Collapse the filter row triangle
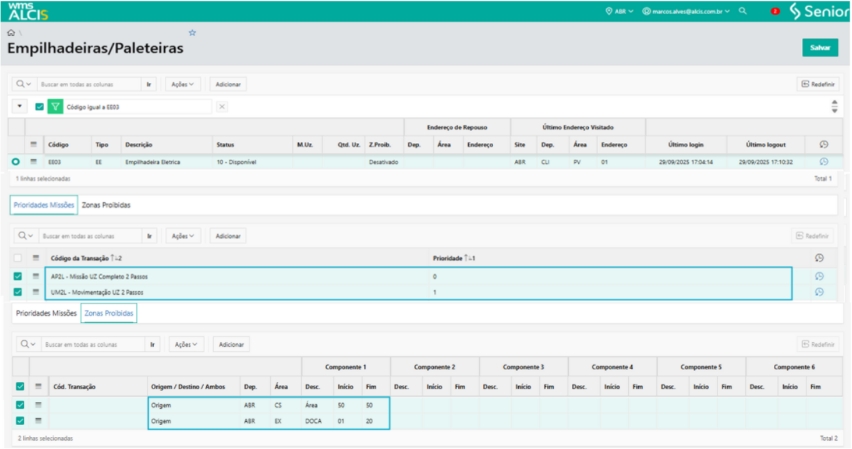 20,107
